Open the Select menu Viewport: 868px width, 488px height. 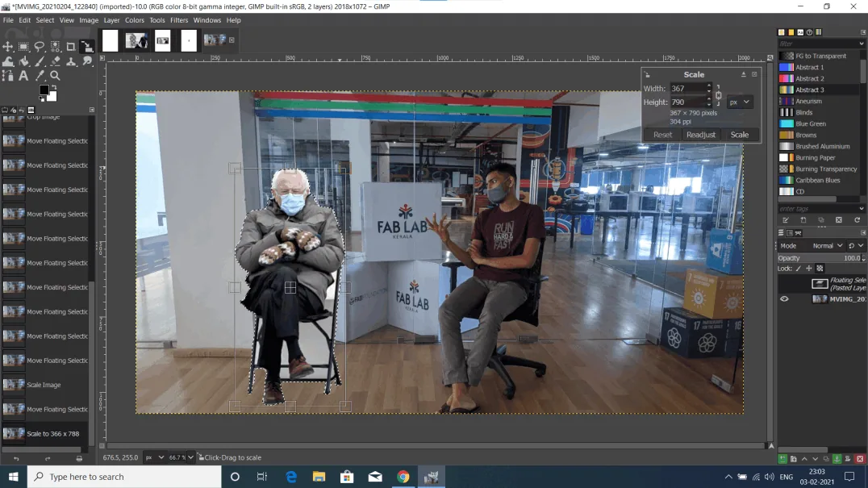coord(45,20)
